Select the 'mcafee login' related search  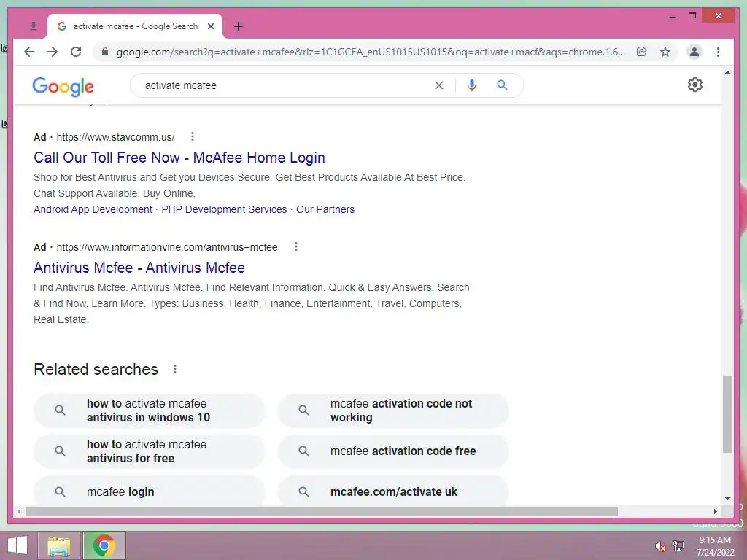pyautogui.click(x=149, y=491)
